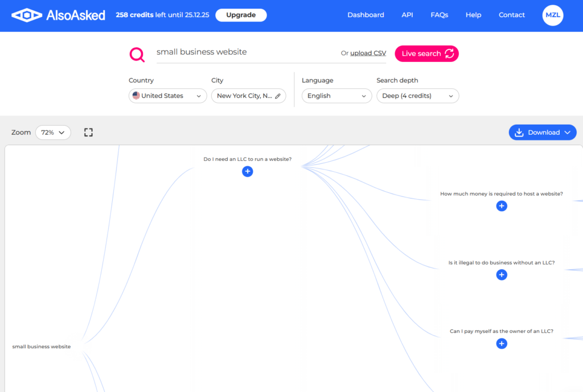Open the Country dropdown showing United States
The height and width of the screenshot is (392, 583).
[168, 96]
